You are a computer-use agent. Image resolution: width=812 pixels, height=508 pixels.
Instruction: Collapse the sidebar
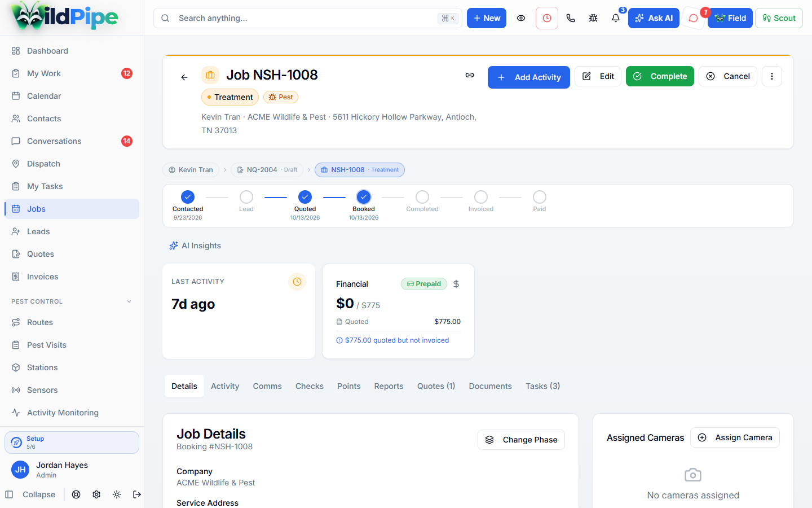pos(30,494)
